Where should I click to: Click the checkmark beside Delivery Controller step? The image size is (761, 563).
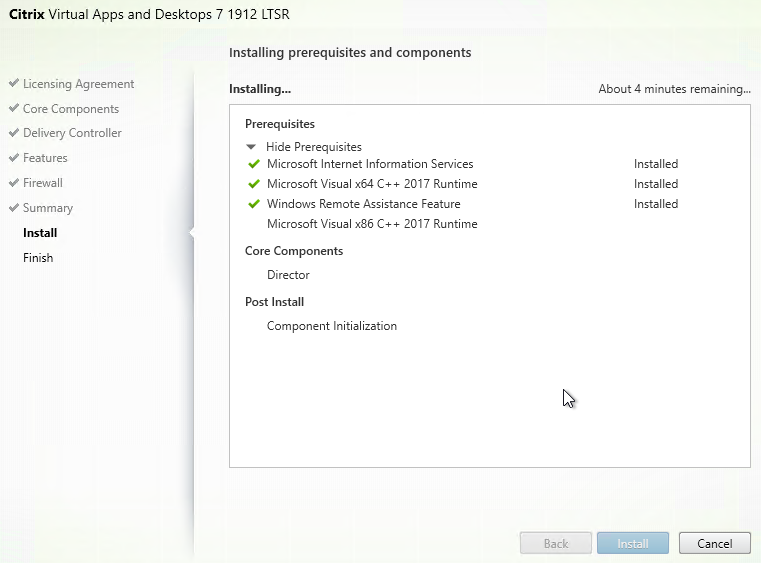13,133
